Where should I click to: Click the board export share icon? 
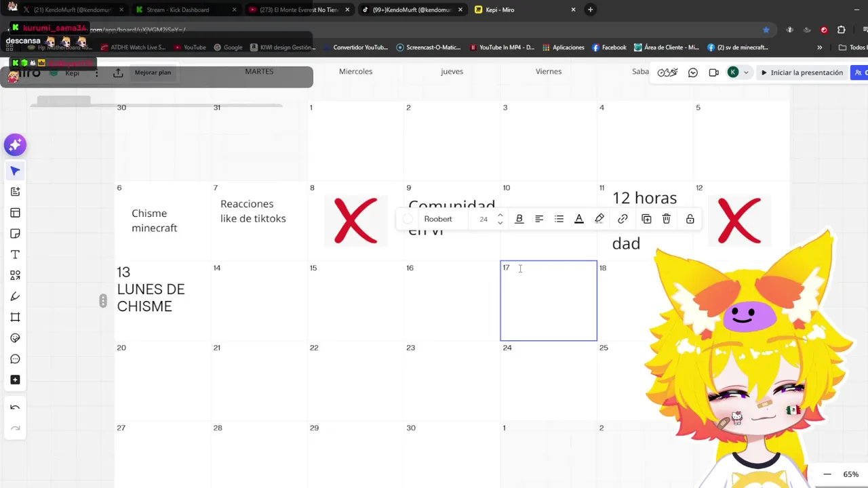point(118,73)
